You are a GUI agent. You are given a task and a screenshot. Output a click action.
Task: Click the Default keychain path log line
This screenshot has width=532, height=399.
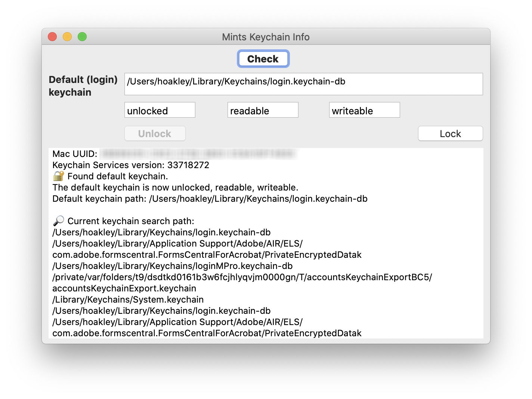click(x=210, y=199)
